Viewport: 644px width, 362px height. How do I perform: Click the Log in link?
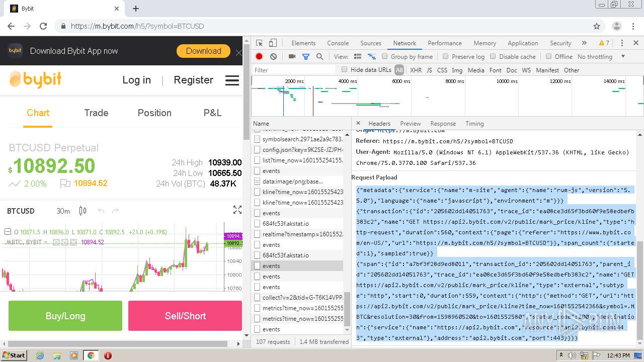coord(136,80)
